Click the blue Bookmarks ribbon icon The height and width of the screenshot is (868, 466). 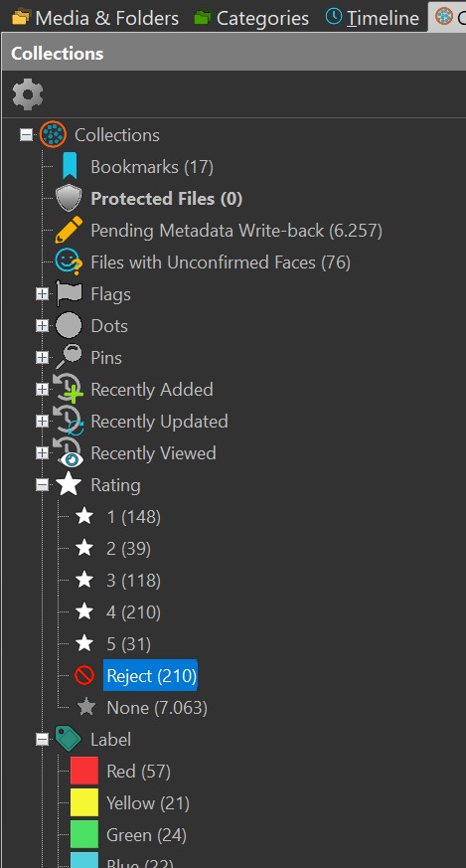[70, 167]
